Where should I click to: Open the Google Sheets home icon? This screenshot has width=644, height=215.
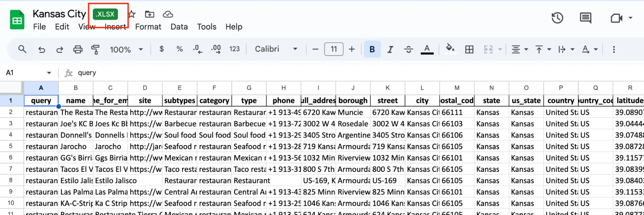[17, 20]
